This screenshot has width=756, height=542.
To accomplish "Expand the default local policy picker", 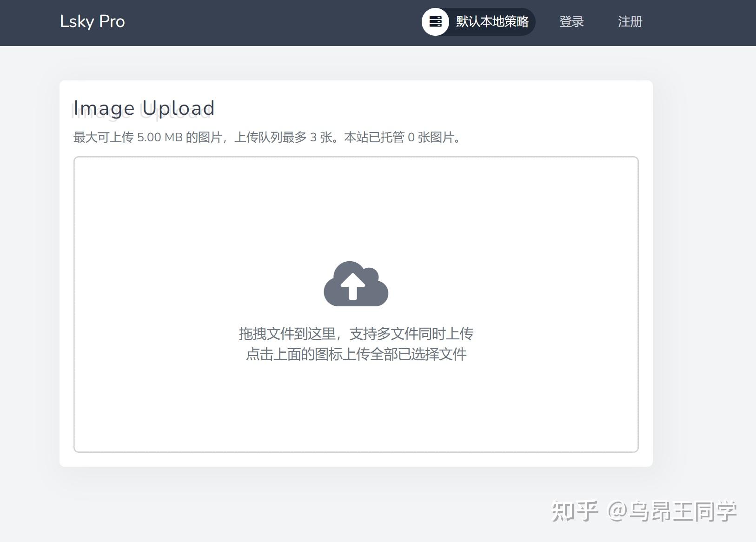I will point(478,21).
